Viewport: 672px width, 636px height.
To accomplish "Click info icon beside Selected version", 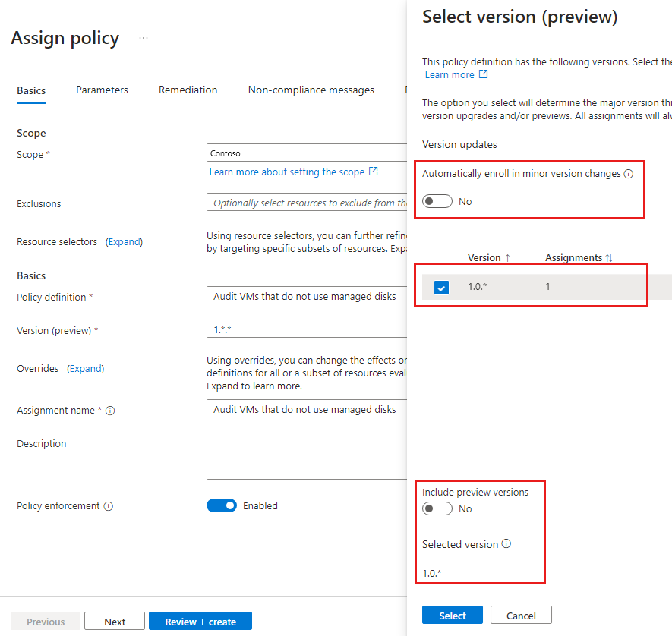I will [506, 544].
